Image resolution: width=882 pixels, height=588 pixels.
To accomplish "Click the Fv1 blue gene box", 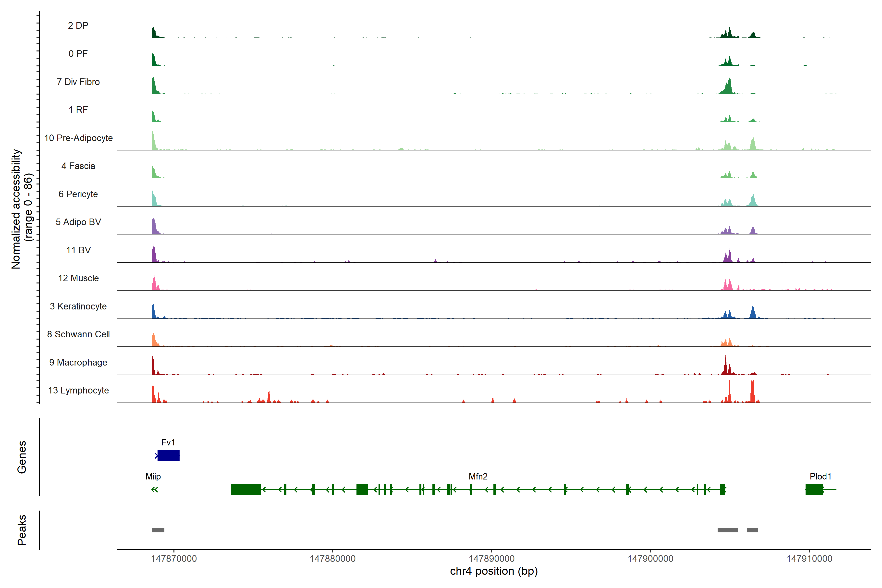I will coord(168,455).
